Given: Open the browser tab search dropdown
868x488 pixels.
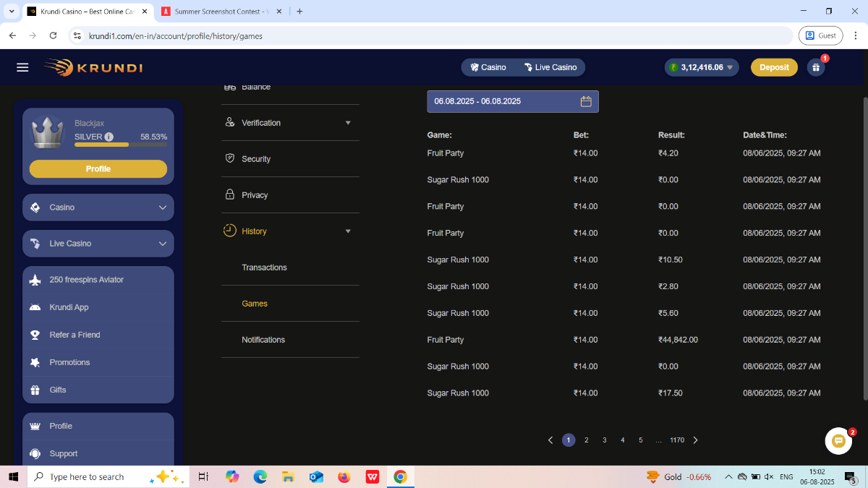Looking at the screenshot, I should (12, 12).
